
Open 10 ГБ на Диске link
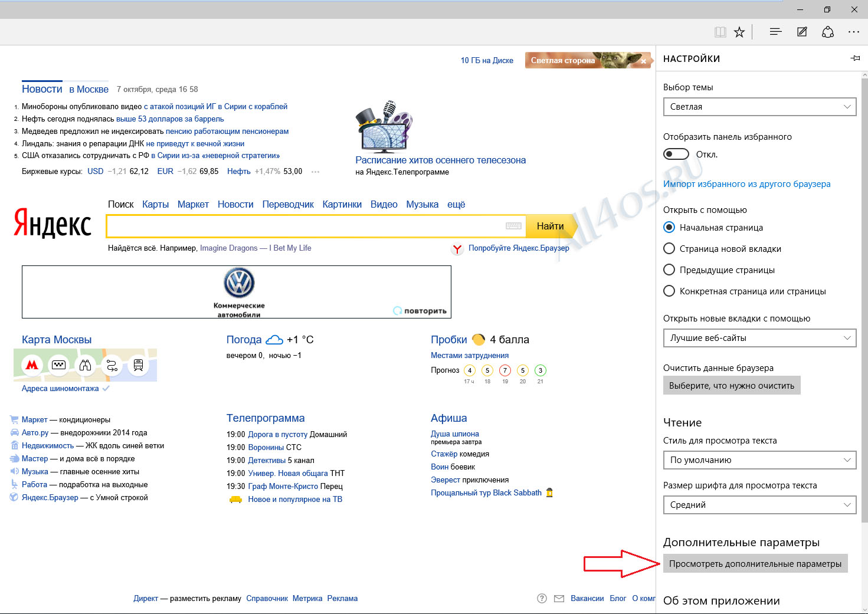pos(487,60)
